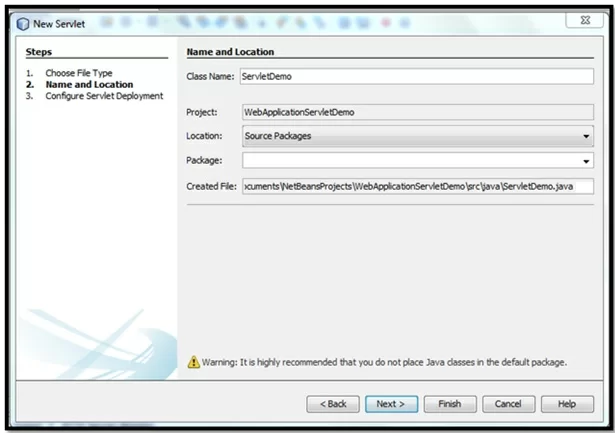Image resolution: width=615 pixels, height=433 pixels.
Task: Click the warning triangle icon
Action: click(193, 362)
